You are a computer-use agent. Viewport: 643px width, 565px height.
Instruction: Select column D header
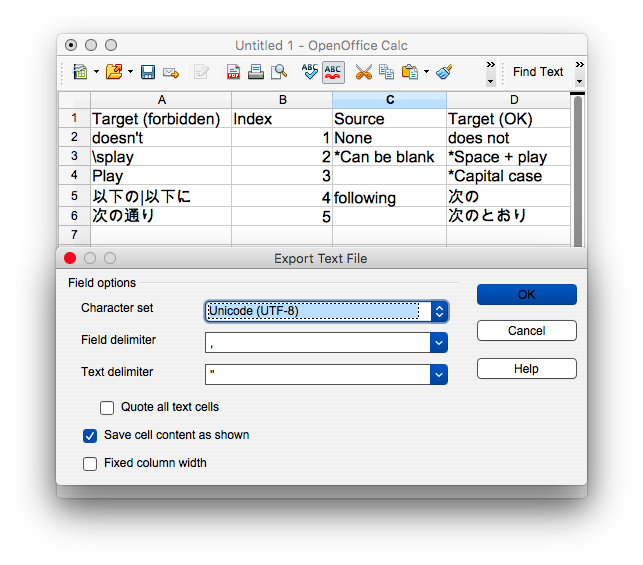point(508,100)
